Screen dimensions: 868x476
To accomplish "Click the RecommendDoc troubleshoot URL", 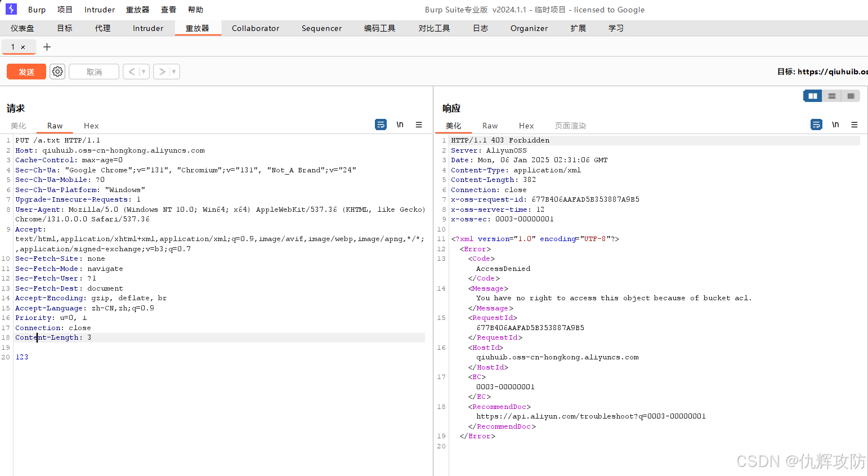I will [x=591, y=416].
